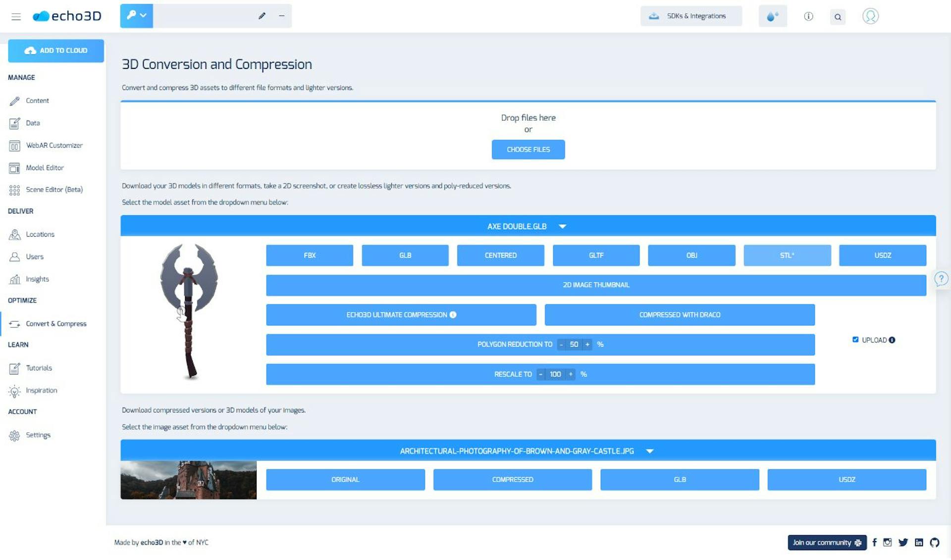Open the Locations panel

pyautogui.click(x=40, y=234)
